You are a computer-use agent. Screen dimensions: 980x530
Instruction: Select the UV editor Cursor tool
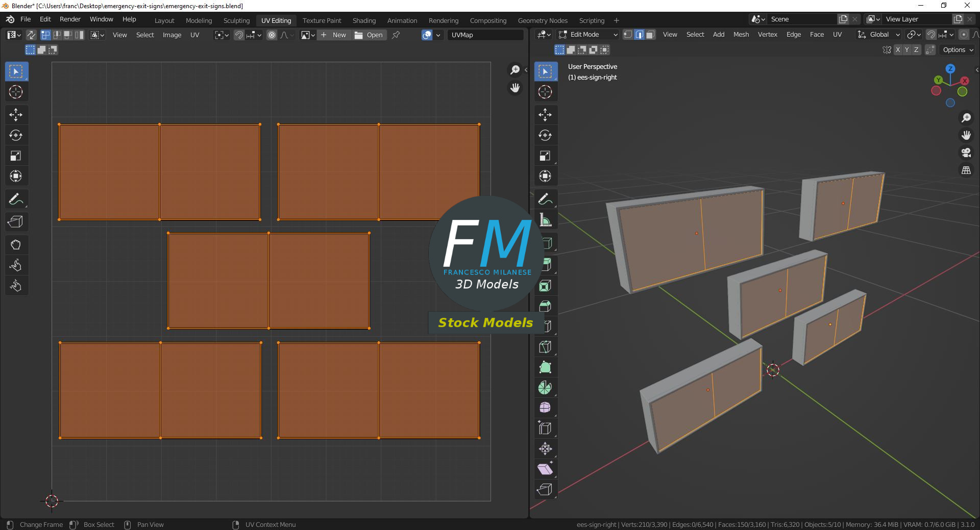click(x=16, y=92)
